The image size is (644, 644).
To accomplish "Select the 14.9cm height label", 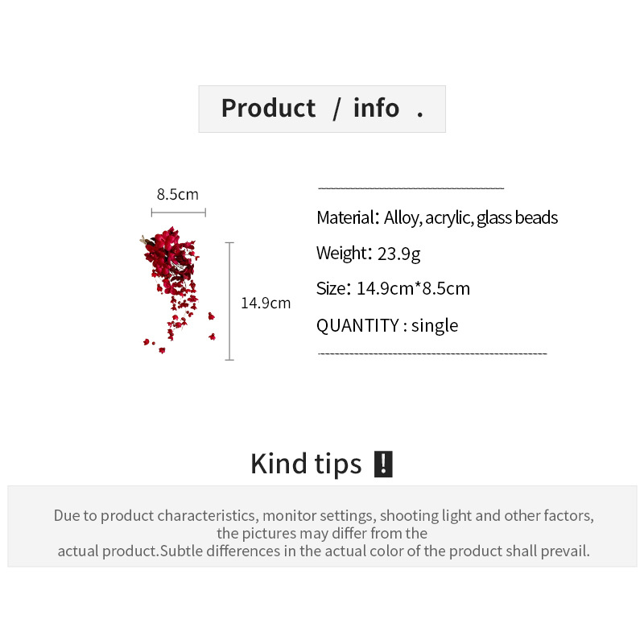I will click(266, 303).
